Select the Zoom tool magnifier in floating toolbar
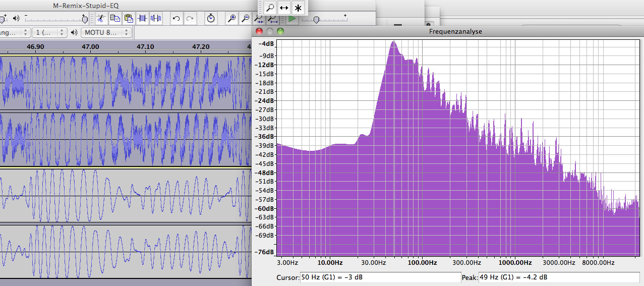 coord(270,8)
